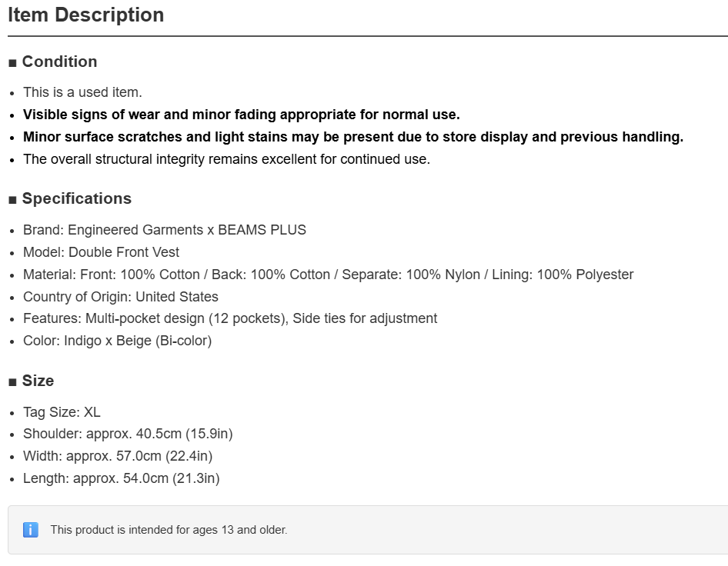The width and height of the screenshot is (728, 566).
Task: Click the square bullet before Condition
Action: tap(12, 63)
